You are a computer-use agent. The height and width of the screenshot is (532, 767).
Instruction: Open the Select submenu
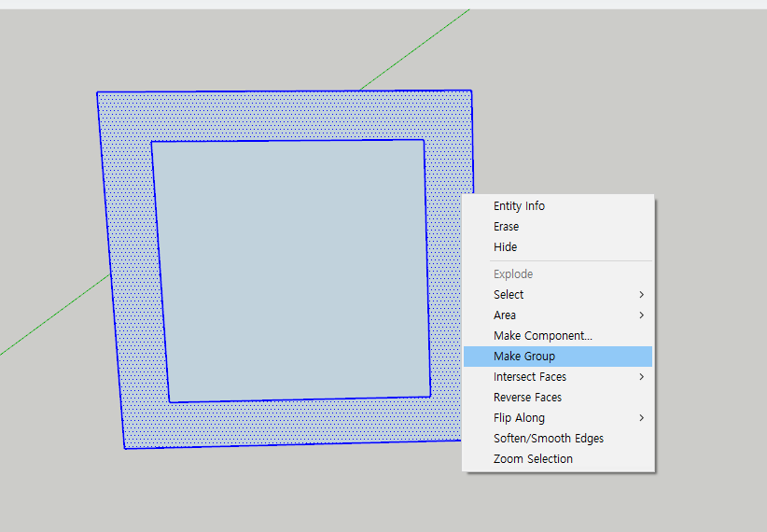pos(558,295)
